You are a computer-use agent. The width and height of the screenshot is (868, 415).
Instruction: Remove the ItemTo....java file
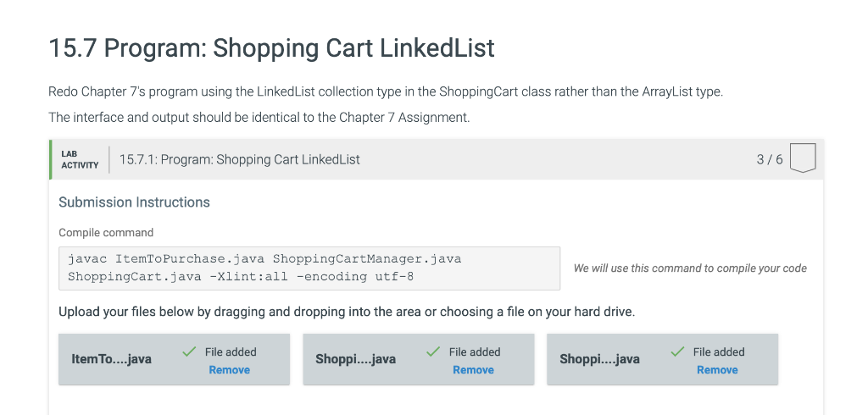[x=229, y=369]
